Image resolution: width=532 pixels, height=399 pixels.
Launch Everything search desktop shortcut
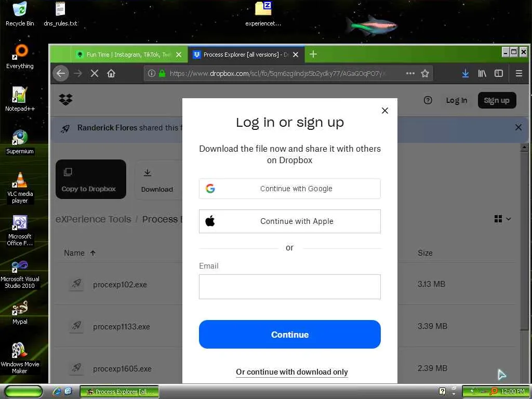(x=20, y=56)
